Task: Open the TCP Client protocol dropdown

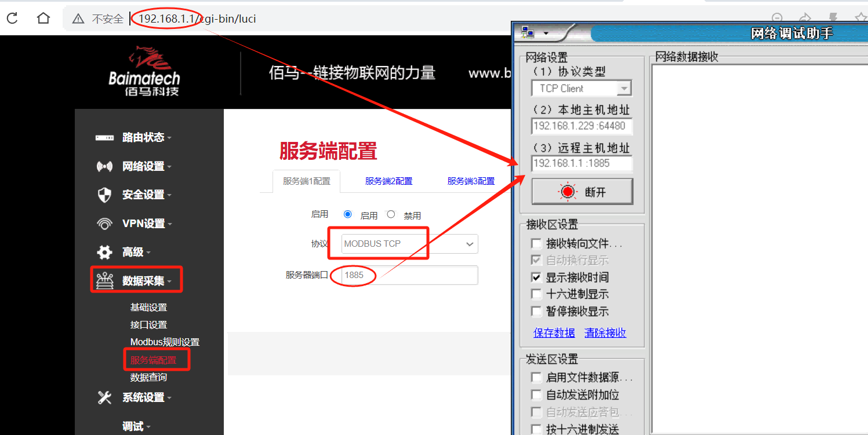Action: coord(625,88)
